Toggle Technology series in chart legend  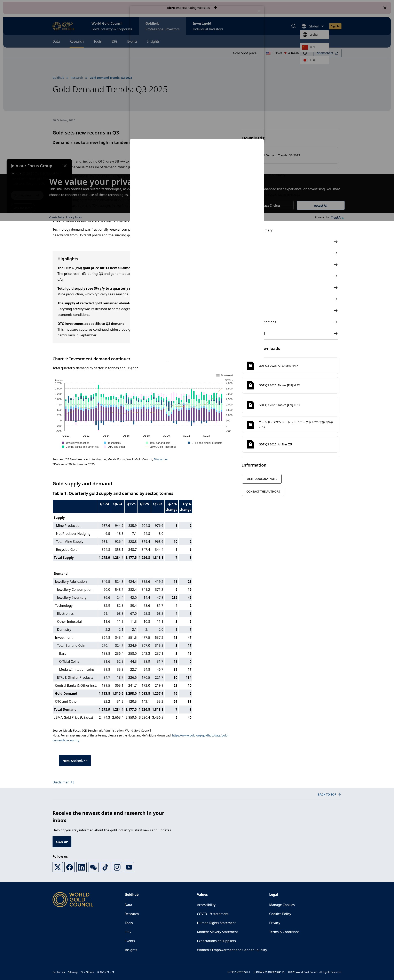[x=112, y=443]
